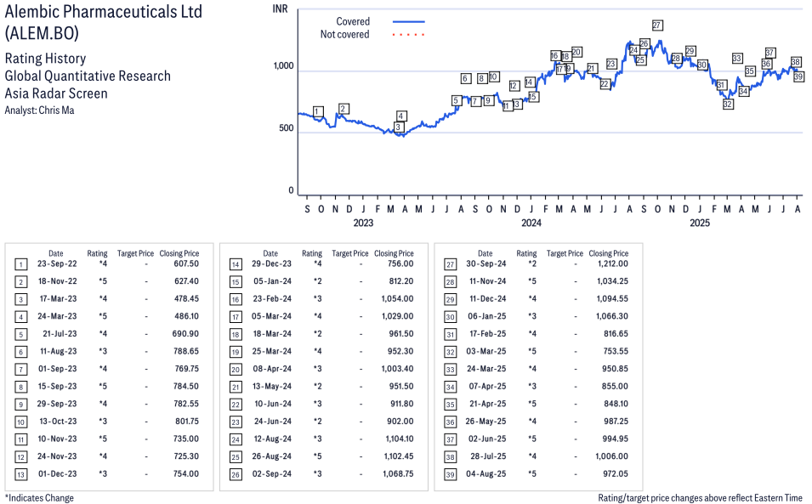This screenshot has height=504, width=812.
Task: Click chart marker 10 on the price chart
Action: [x=493, y=76]
